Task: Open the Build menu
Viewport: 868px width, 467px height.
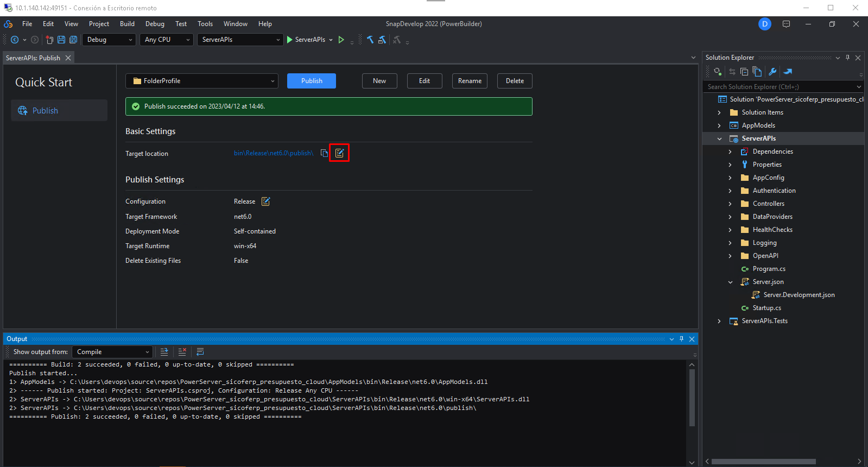Action: (127, 24)
